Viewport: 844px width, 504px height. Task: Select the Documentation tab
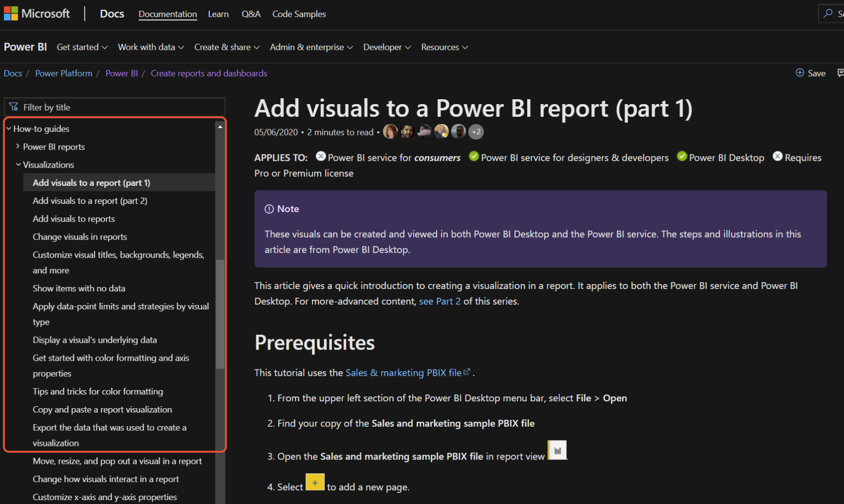[168, 14]
